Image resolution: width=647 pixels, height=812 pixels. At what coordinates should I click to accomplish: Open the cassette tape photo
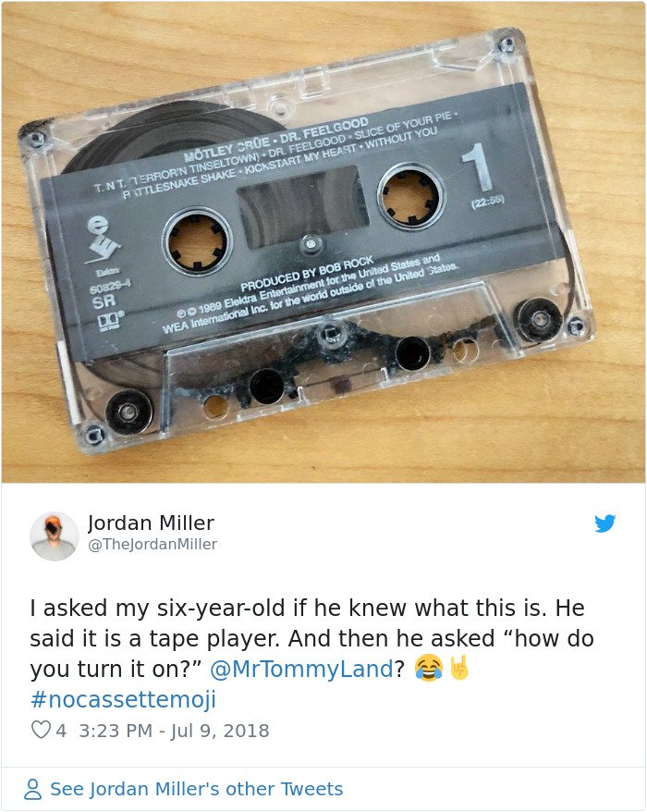[x=323, y=242]
